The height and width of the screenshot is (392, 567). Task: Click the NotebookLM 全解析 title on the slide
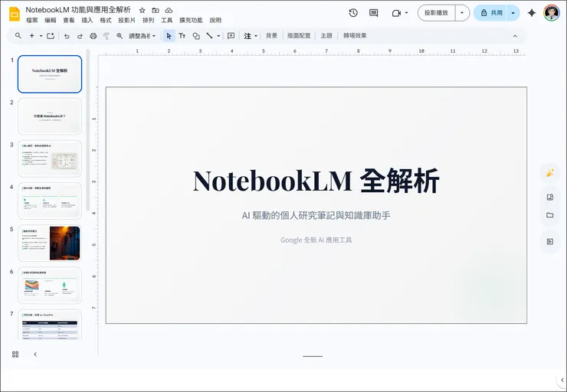[316, 181]
